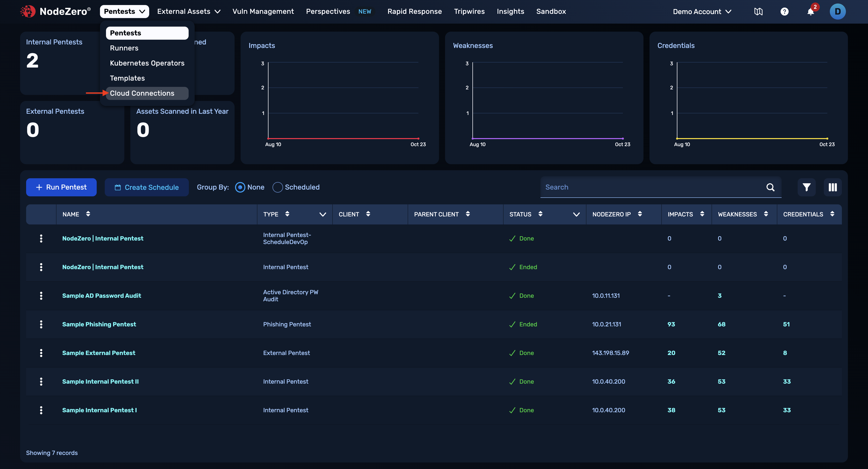Expand the STATUS column filter chevron
Image resolution: width=868 pixels, height=469 pixels.
point(576,214)
